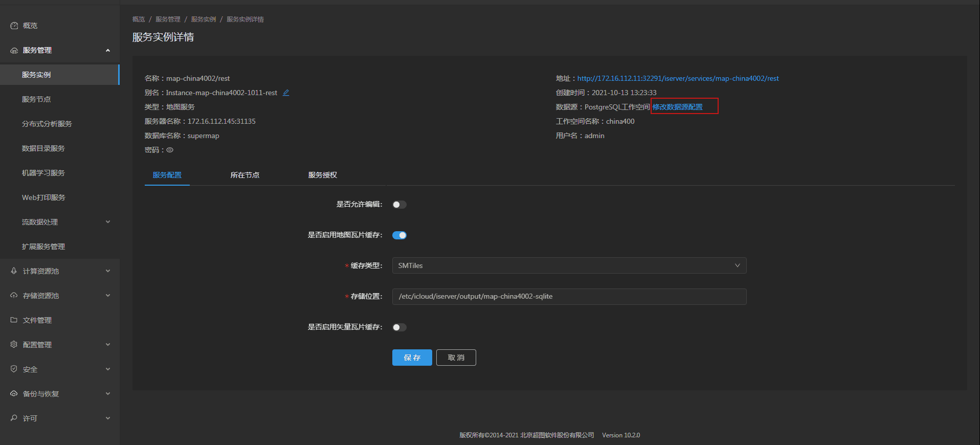Reveal password with the eye icon
This screenshot has width=980, height=445.
pos(170,150)
